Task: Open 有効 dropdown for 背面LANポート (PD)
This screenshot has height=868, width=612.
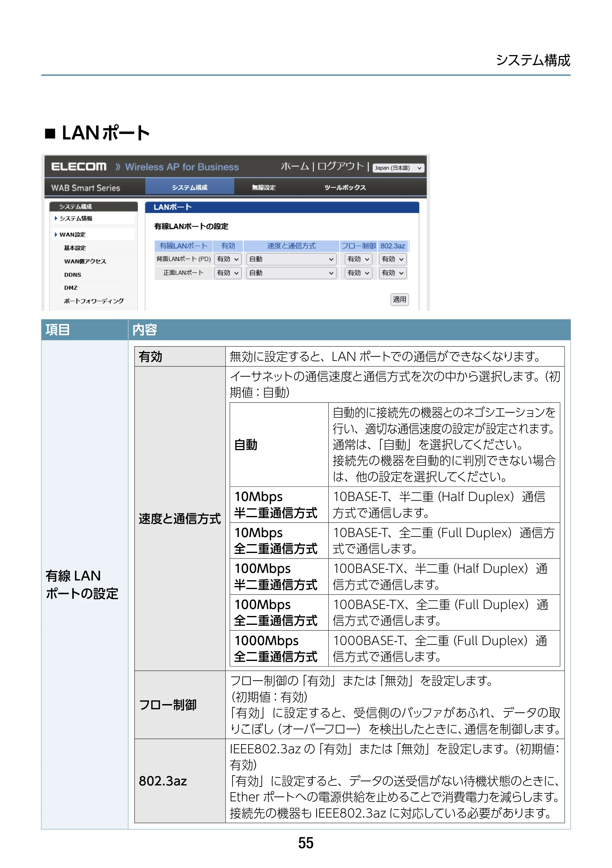Action: [x=228, y=259]
